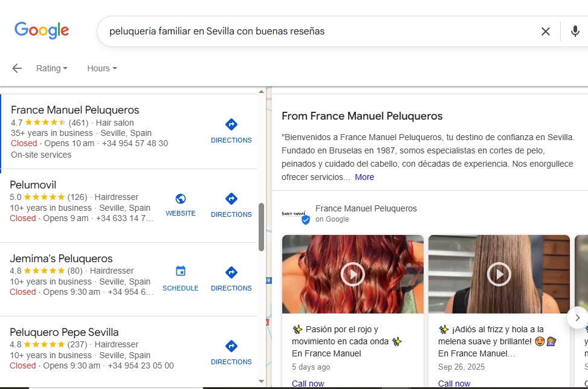The height and width of the screenshot is (389, 588).
Task: Open the Hours filter dropdown
Action: tap(102, 68)
